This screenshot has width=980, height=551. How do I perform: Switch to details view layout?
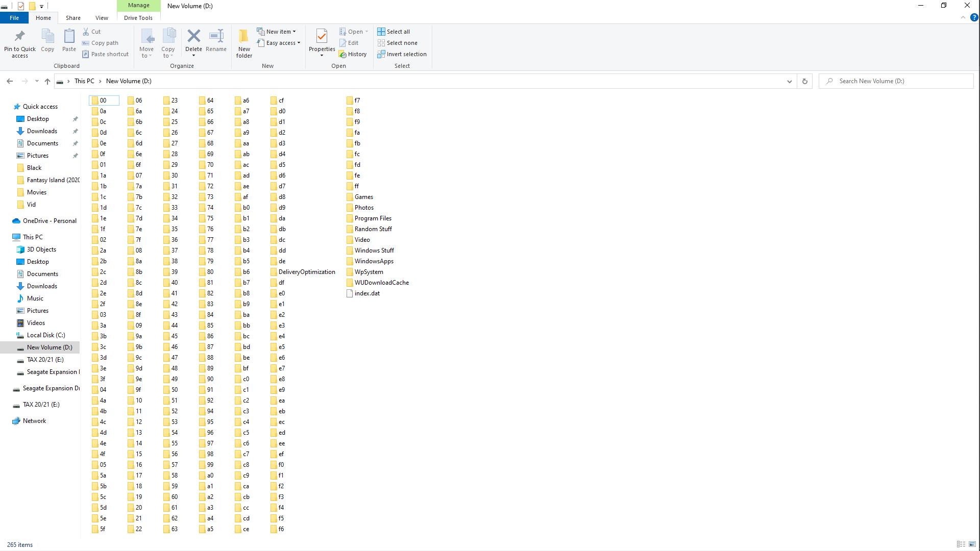point(961,544)
